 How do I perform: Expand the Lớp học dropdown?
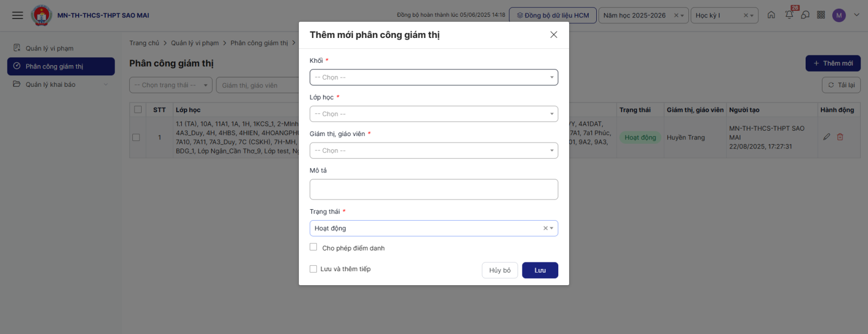pos(433,114)
